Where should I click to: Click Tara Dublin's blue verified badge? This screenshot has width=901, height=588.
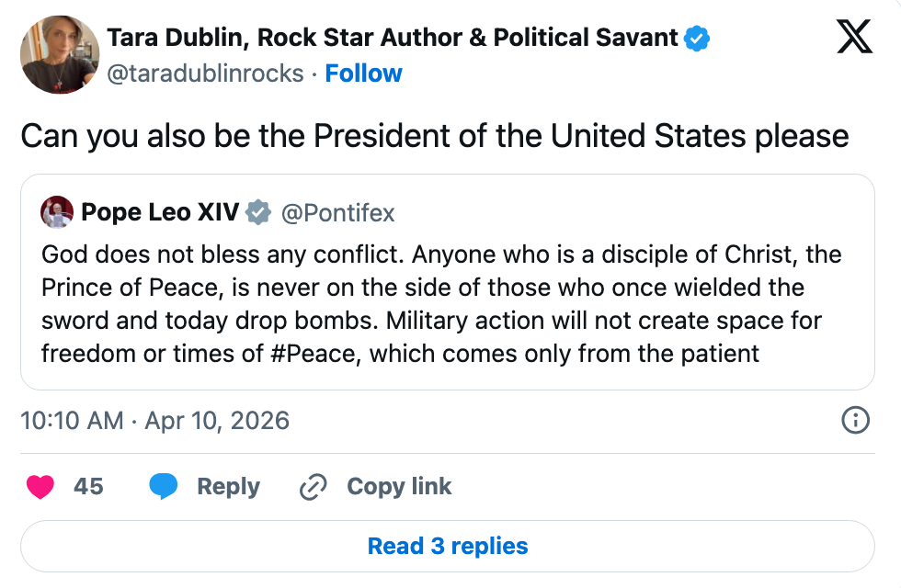tap(697, 38)
